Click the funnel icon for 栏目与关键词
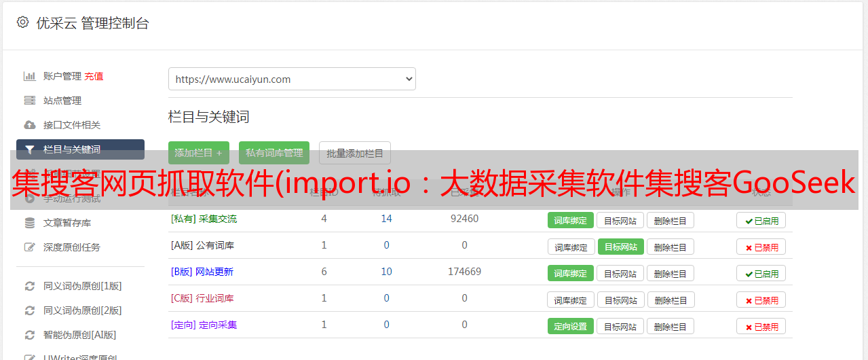 [x=29, y=149]
